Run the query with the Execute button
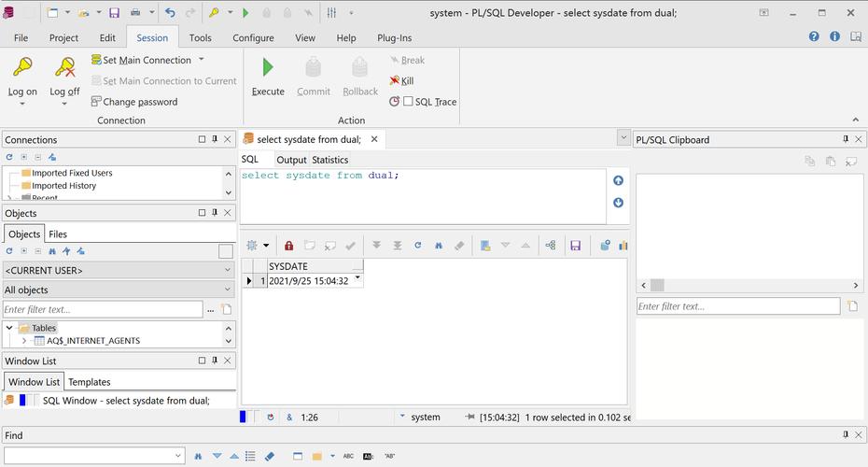Viewport: 868px width, 467px height. [x=268, y=77]
